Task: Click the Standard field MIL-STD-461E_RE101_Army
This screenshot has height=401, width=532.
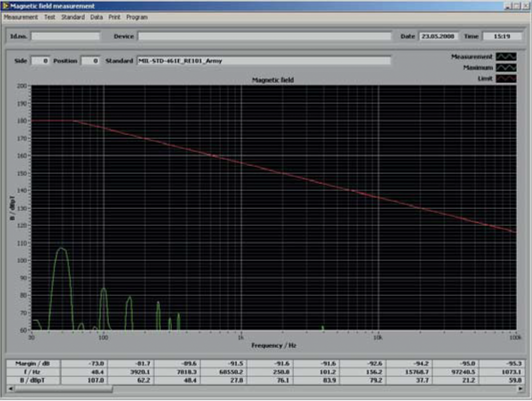Action: 263,61
